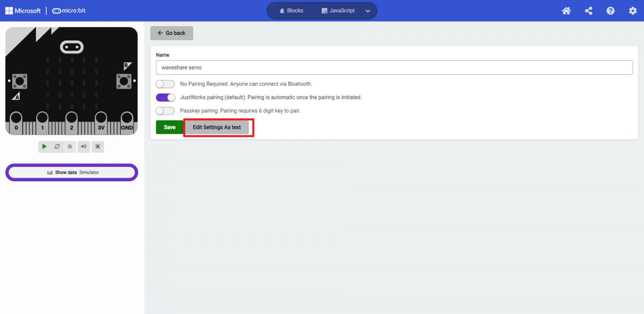Screen dimensions: 644x314
Task: Save the project settings
Action: pyautogui.click(x=169, y=127)
